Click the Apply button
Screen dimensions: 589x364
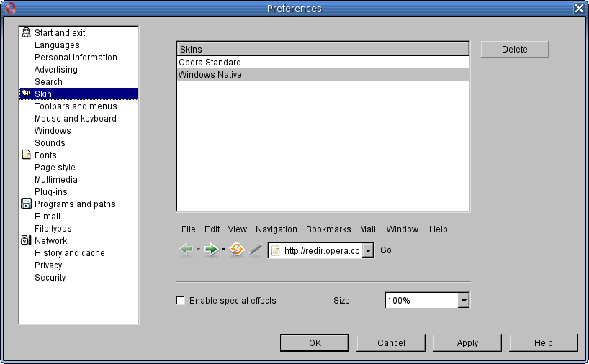(467, 343)
